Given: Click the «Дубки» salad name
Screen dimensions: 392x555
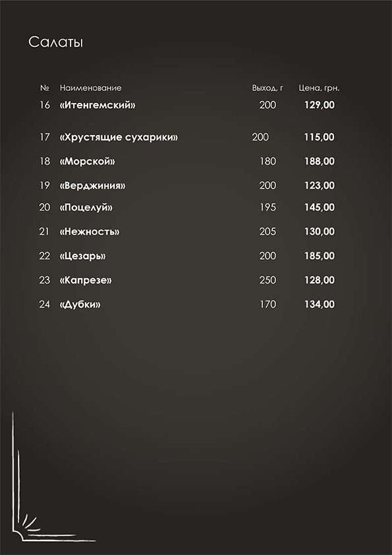Looking at the screenshot, I should click(x=80, y=305).
